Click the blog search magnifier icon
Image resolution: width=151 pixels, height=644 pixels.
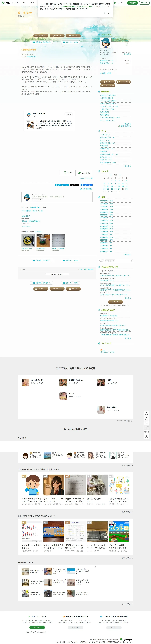(131, 261)
